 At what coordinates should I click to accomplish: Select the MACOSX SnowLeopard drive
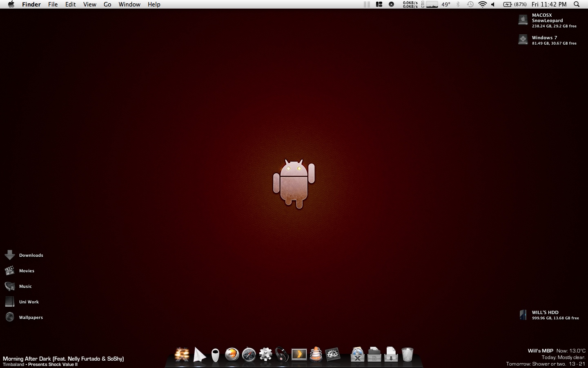click(548, 20)
